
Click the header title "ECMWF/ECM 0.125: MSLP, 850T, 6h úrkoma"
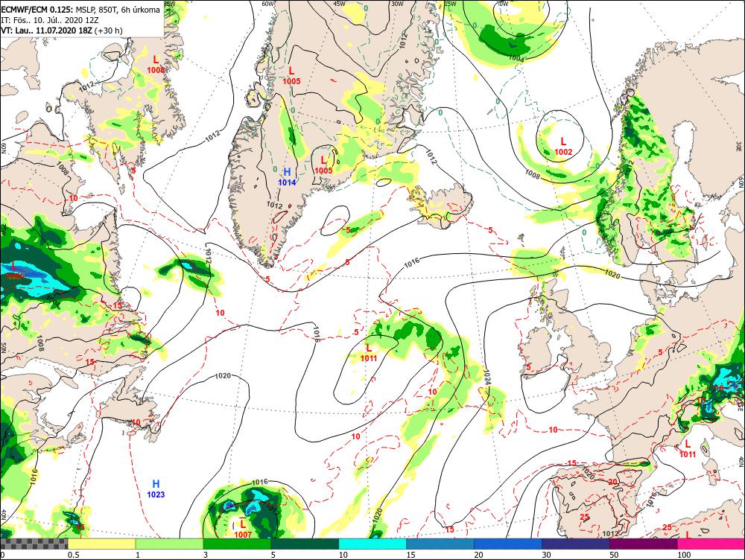click(80, 9)
